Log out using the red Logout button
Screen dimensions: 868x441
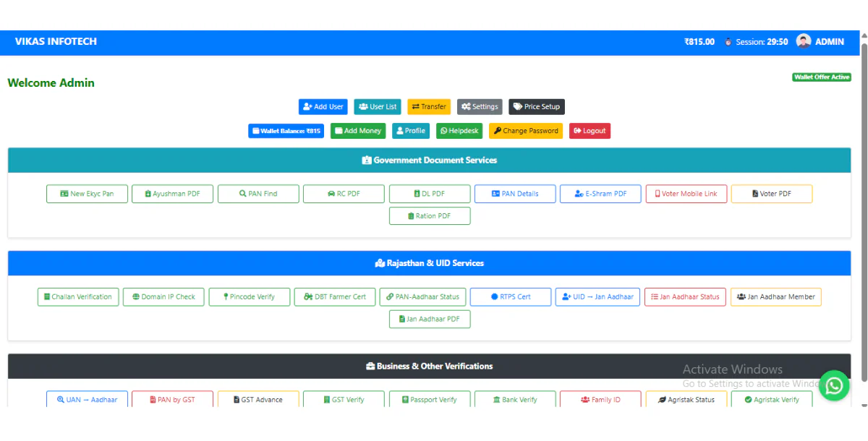[x=590, y=131]
